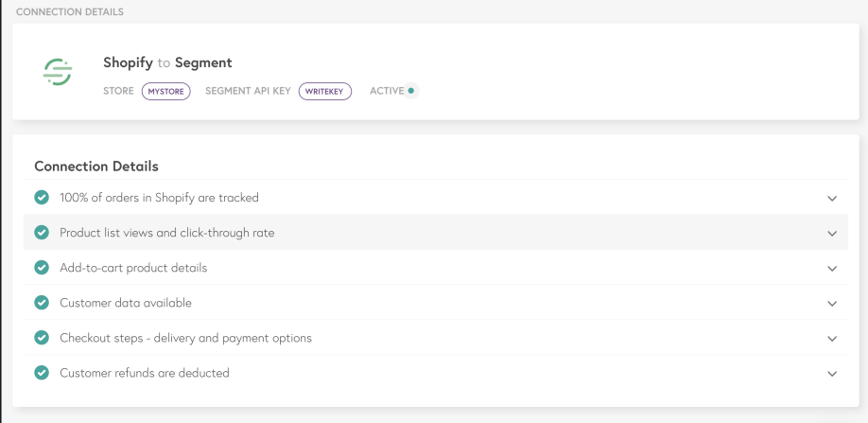
Task: Expand Product list views row chevron
Action: [832, 233]
